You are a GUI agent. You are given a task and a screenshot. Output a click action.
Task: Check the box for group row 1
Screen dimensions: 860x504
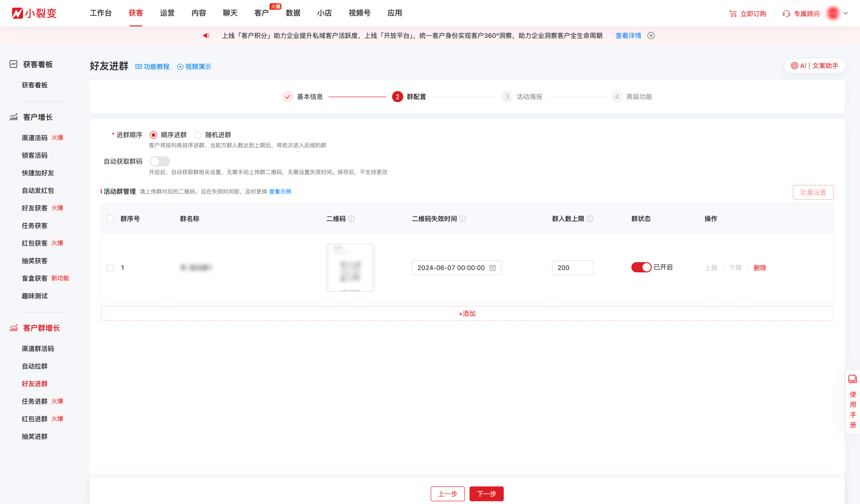click(111, 267)
